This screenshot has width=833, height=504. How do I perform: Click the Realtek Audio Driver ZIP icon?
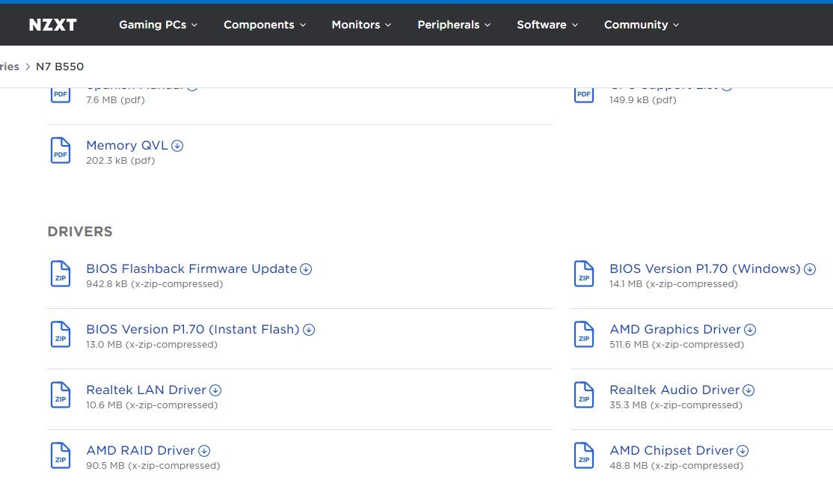(584, 395)
